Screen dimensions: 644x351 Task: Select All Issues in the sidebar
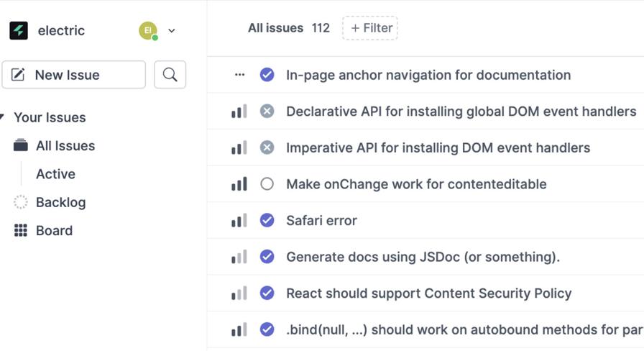[x=65, y=146]
